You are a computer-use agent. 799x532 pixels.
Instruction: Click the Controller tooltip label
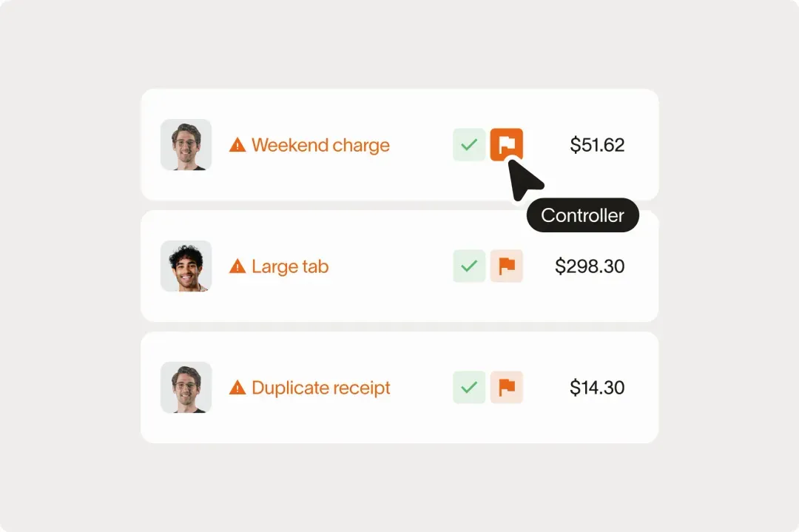[x=582, y=215]
